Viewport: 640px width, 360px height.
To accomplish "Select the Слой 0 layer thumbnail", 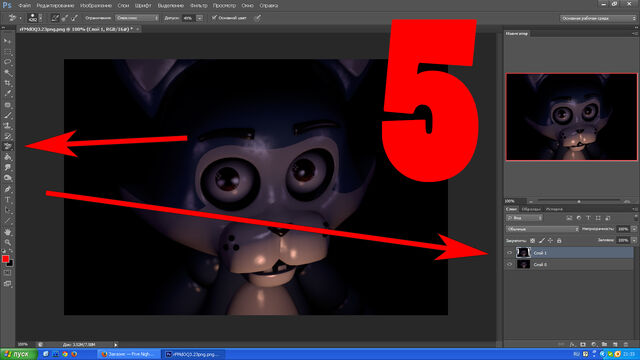I will (x=523, y=264).
